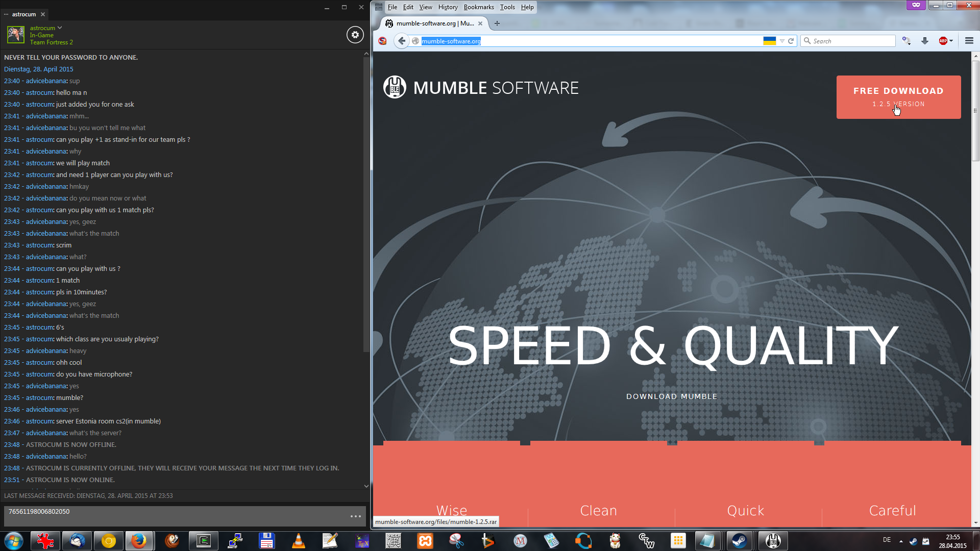The width and height of the screenshot is (980, 551).
Task: Open Adblock Plus dropdown menu
Action: click(951, 41)
